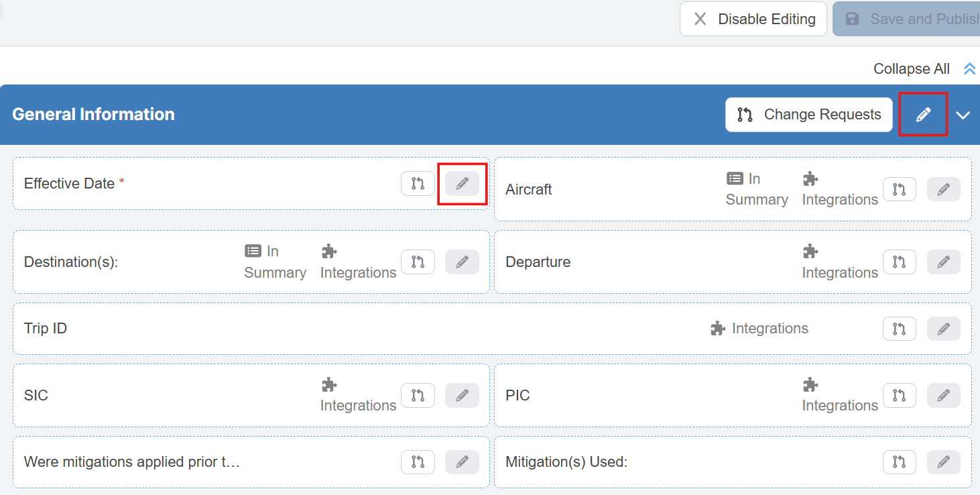Viewport: 980px width, 495px height.
Task: Click the Integrations puzzle icon for Trip ID
Action: [x=718, y=329]
